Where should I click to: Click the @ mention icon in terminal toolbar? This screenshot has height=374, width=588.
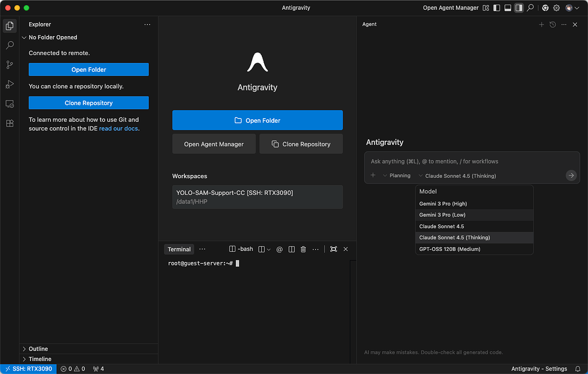(x=280, y=249)
